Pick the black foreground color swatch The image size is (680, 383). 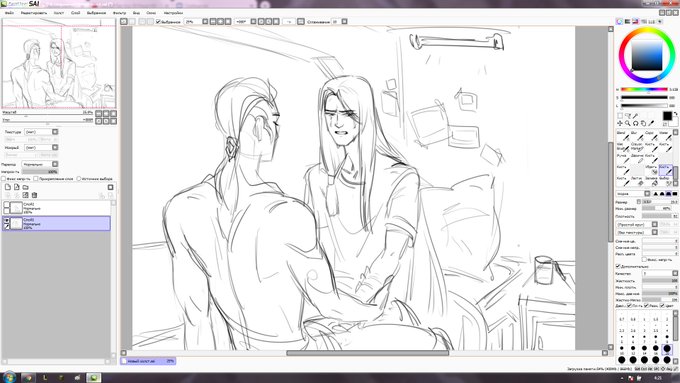tap(667, 116)
